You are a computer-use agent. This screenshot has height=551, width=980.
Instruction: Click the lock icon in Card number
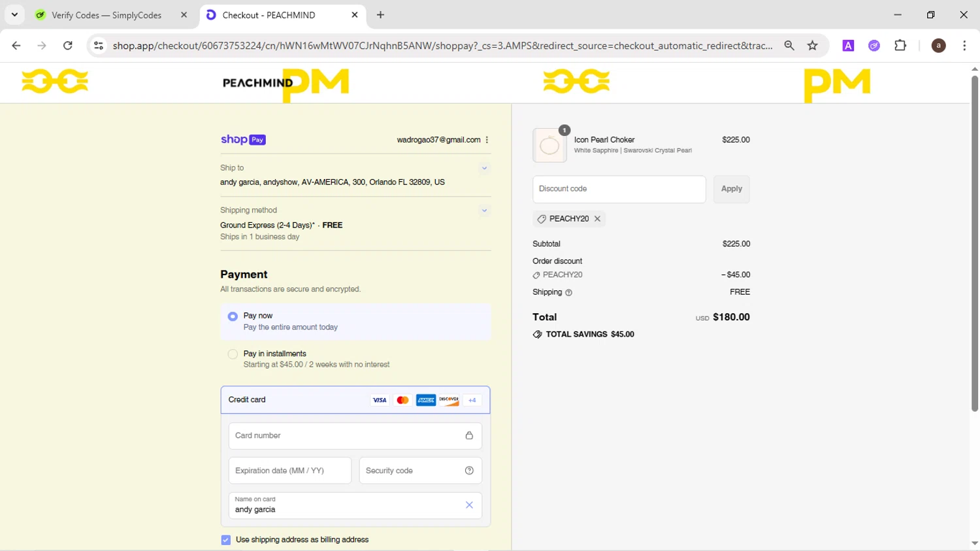[469, 436]
